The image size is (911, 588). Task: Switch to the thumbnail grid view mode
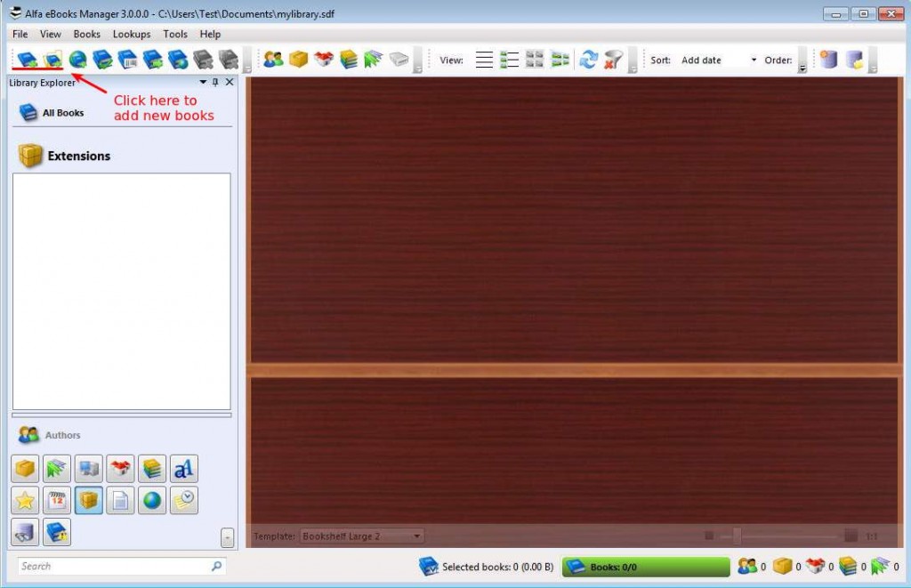click(535, 60)
